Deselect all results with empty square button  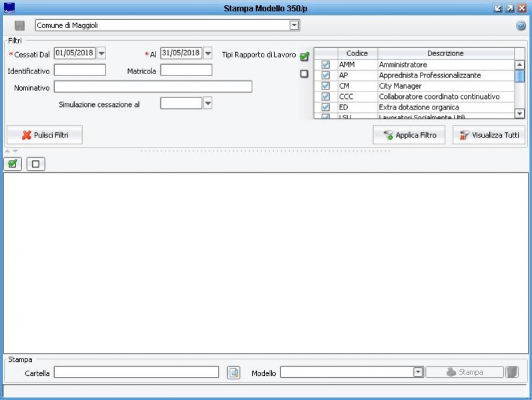coord(35,164)
